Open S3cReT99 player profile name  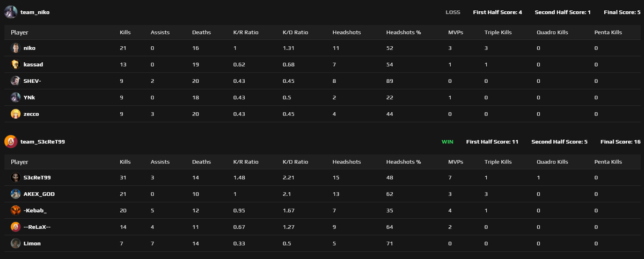click(x=37, y=177)
